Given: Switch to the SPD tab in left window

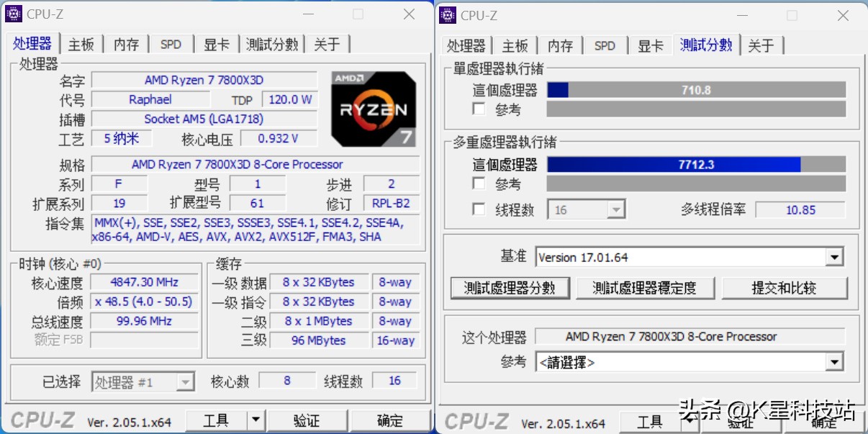Looking at the screenshot, I should pos(171,43).
